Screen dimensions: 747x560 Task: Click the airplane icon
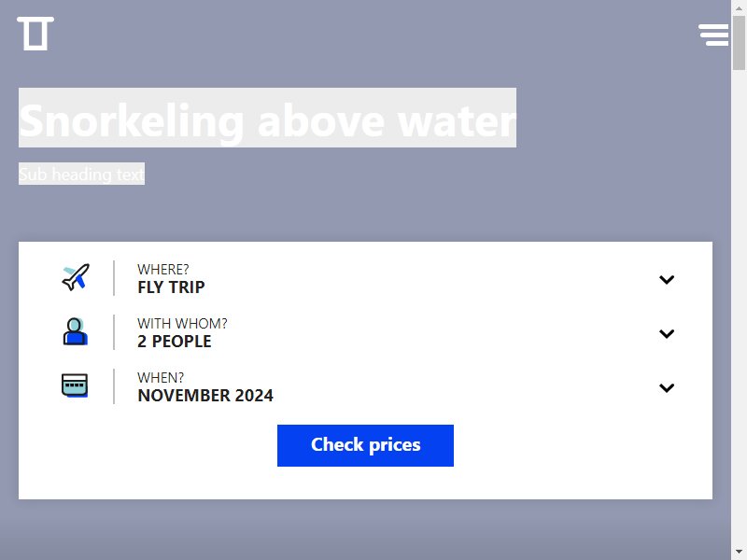coord(76,277)
